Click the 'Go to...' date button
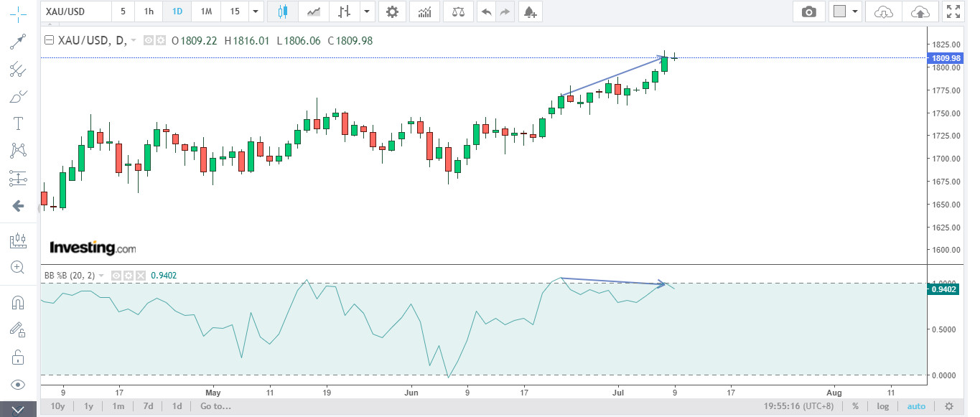The height and width of the screenshot is (417, 980). [215, 406]
